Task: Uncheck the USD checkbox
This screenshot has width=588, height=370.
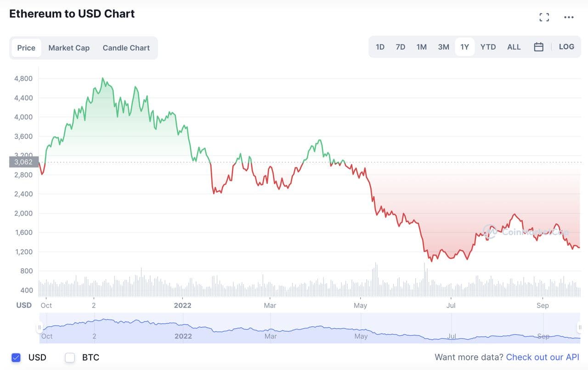Action: pyautogui.click(x=16, y=357)
